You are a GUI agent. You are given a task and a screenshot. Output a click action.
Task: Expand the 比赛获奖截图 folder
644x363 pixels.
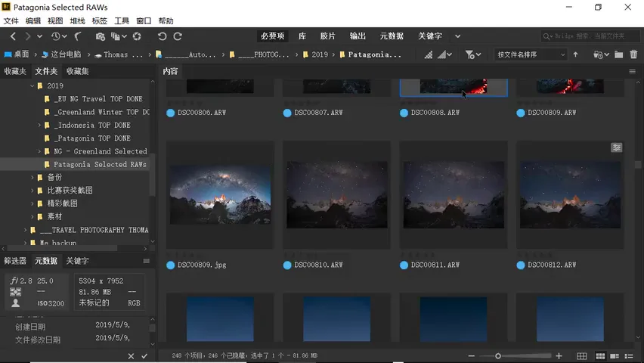click(x=32, y=191)
